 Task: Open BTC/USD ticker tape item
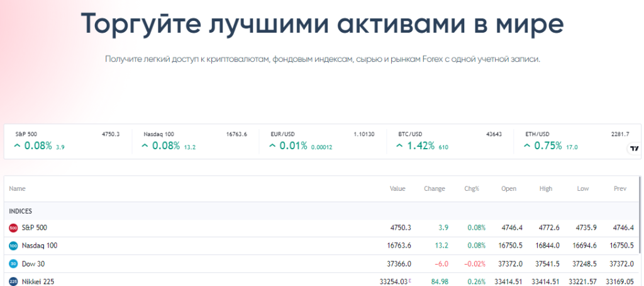point(450,140)
